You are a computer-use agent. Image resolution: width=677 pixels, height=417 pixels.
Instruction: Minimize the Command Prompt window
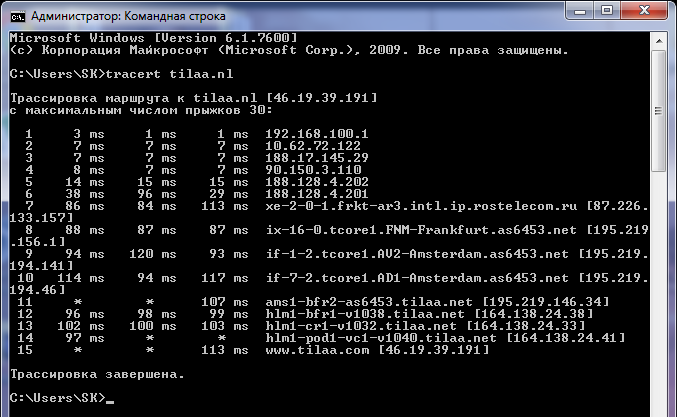pyautogui.click(x=578, y=11)
